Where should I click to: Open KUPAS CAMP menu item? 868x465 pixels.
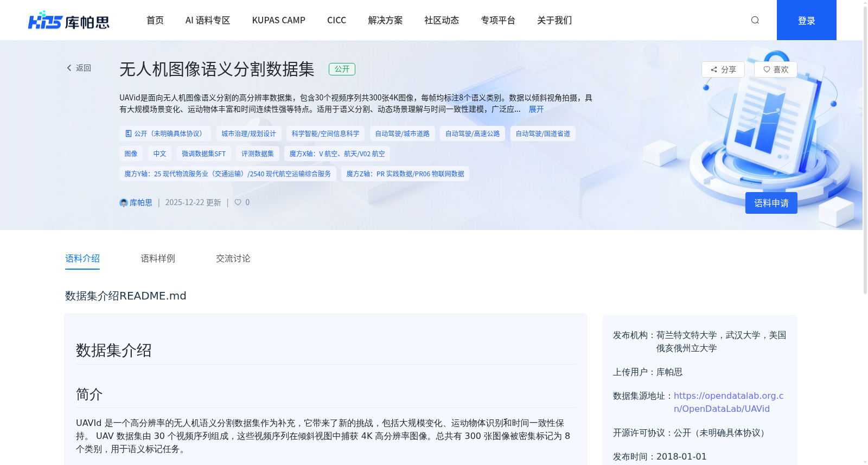point(279,20)
